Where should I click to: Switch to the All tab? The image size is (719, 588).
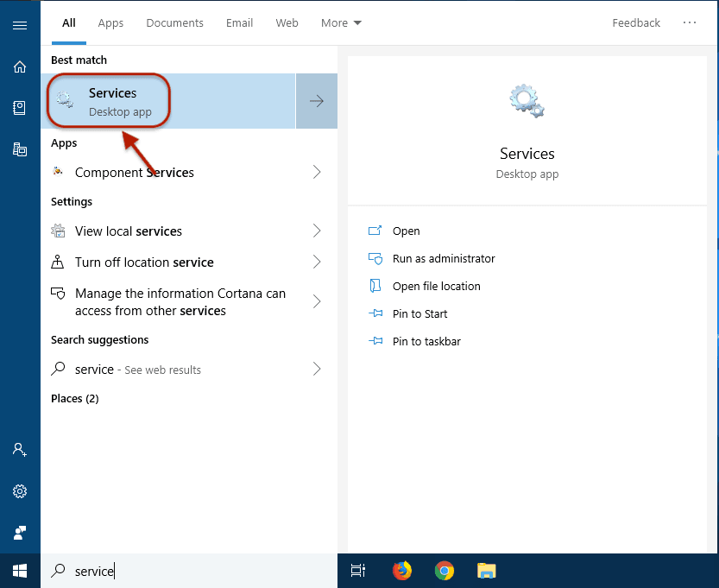(69, 23)
